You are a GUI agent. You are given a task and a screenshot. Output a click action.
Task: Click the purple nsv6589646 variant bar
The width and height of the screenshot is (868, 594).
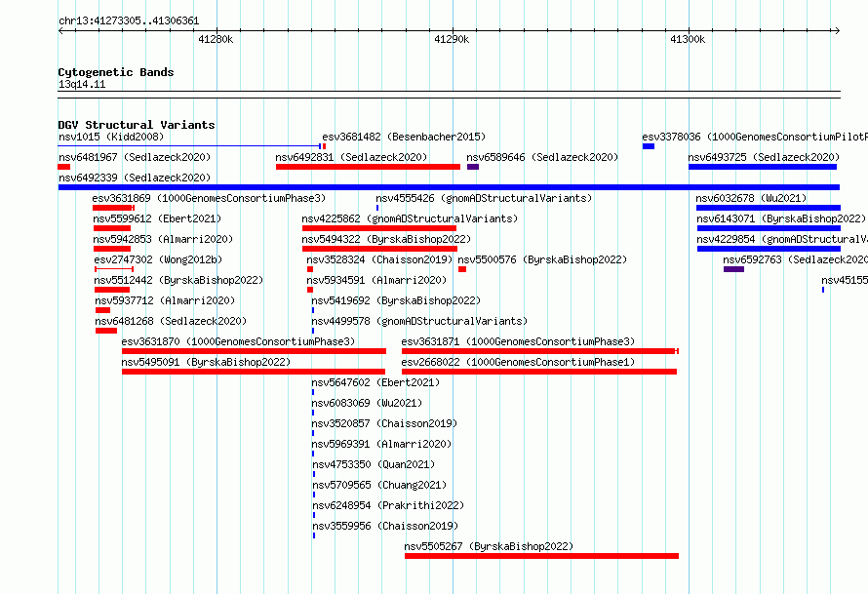(x=473, y=167)
